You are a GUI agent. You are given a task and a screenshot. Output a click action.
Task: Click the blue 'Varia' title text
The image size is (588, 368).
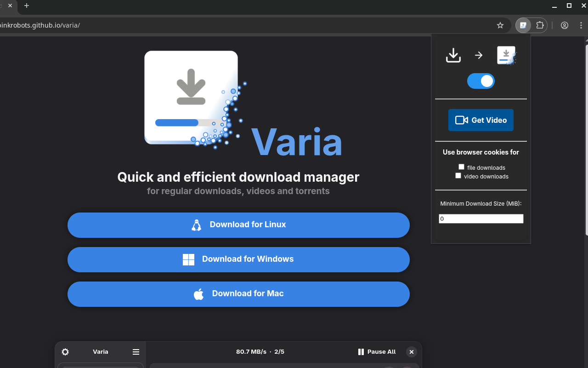[x=297, y=142]
